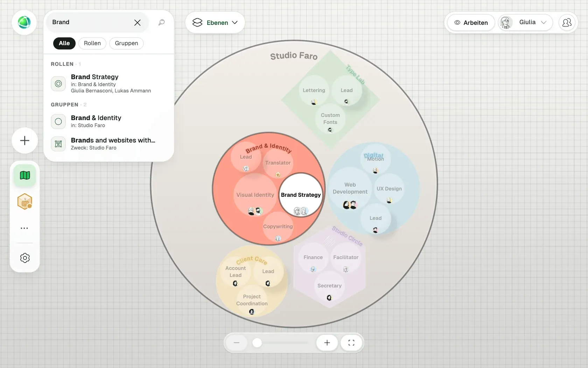This screenshot has width=588, height=368.
Task: Click the Studio Faro circle title
Action: coord(294,56)
